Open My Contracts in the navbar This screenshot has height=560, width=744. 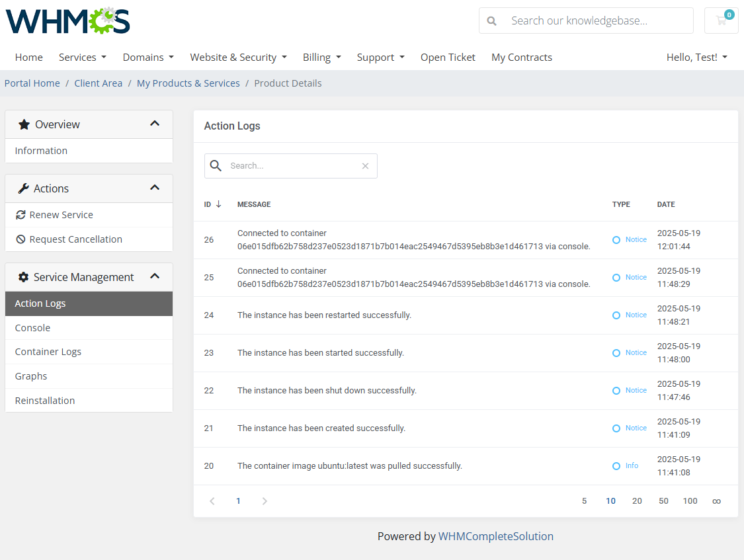(522, 58)
